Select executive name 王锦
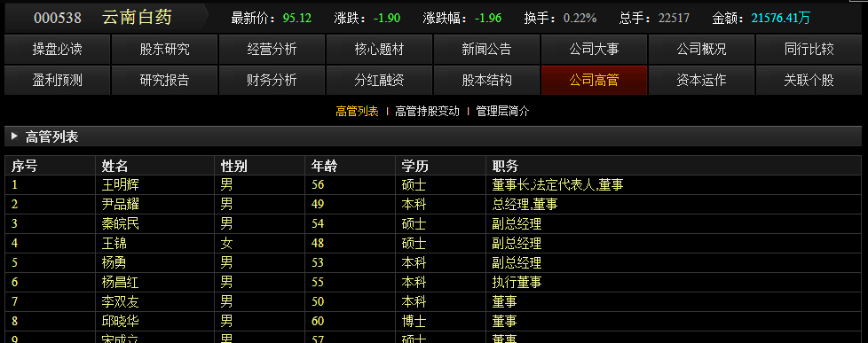Image resolution: width=868 pixels, height=343 pixels. 114,243
